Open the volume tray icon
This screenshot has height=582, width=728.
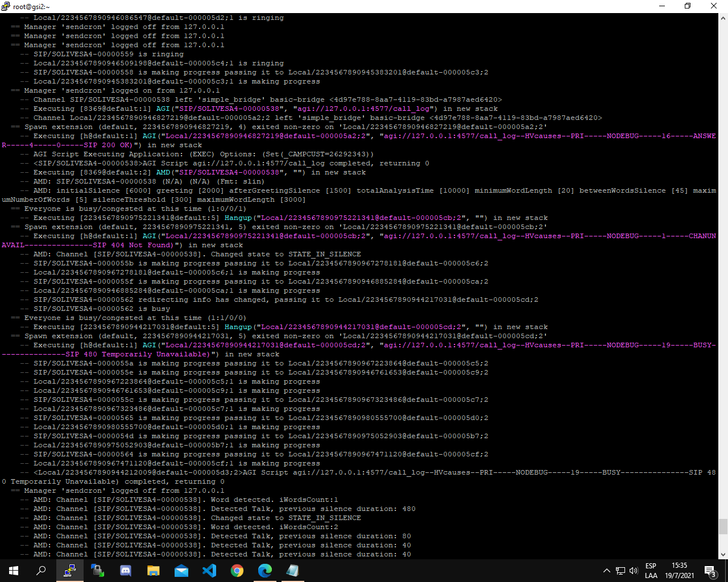point(632,571)
